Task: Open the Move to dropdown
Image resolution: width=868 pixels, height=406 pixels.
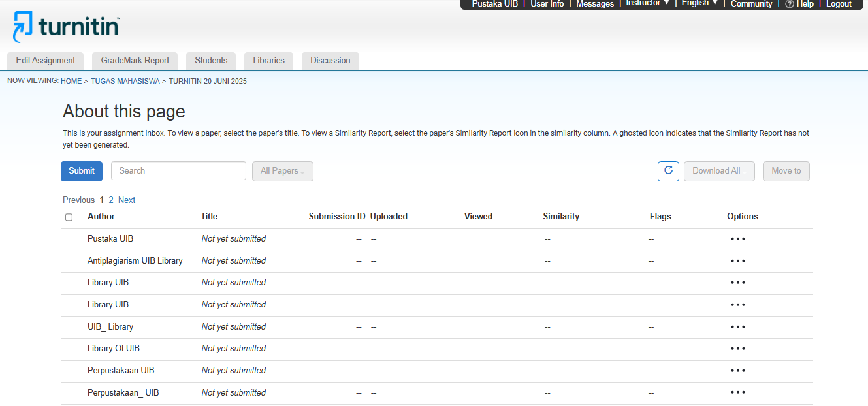Action: [786, 171]
